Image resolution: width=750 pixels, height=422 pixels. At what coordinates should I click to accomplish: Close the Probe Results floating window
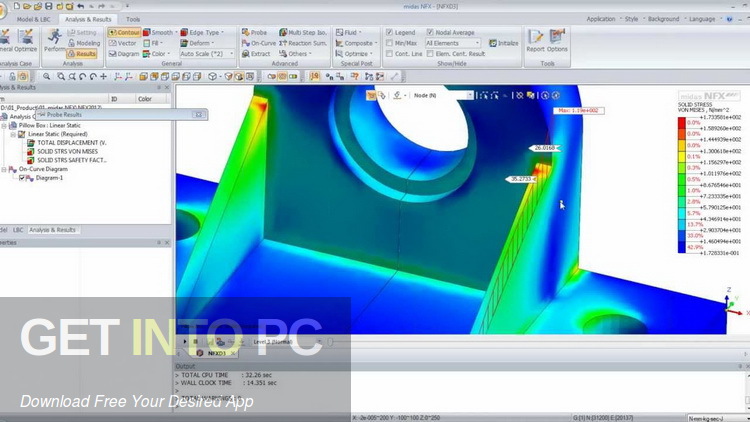click(199, 115)
